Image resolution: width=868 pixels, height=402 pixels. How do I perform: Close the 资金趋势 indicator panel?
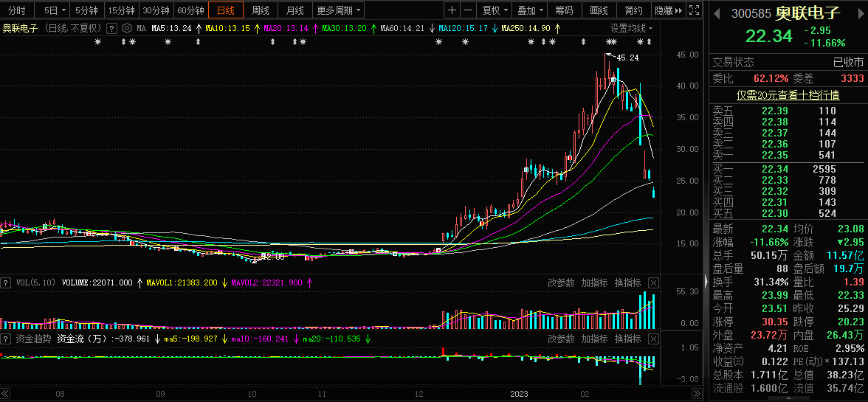pyautogui.click(x=653, y=339)
